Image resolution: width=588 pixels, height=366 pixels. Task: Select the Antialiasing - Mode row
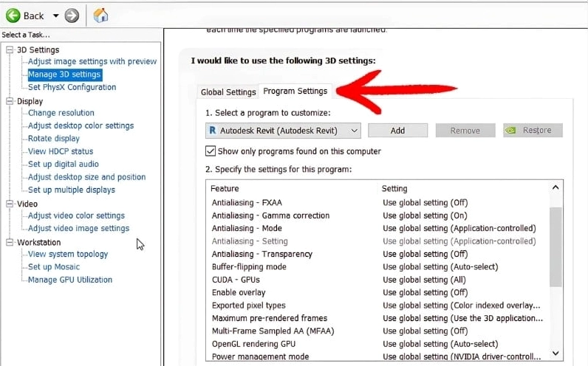[x=377, y=228]
